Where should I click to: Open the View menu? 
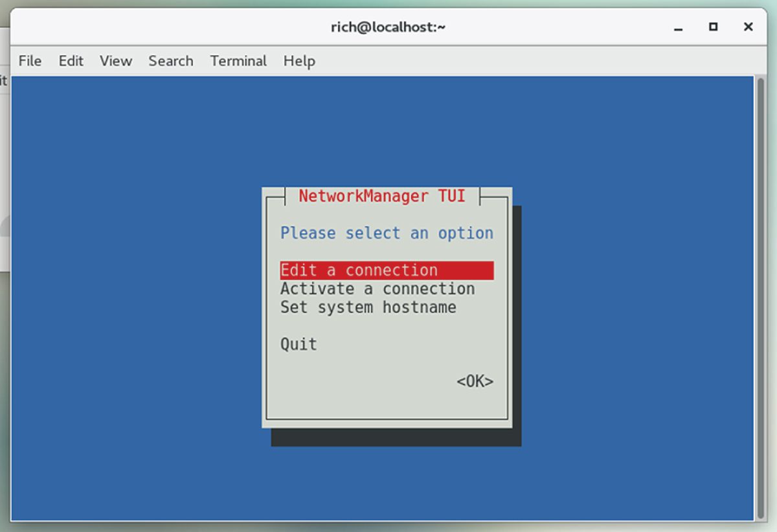[116, 61]
